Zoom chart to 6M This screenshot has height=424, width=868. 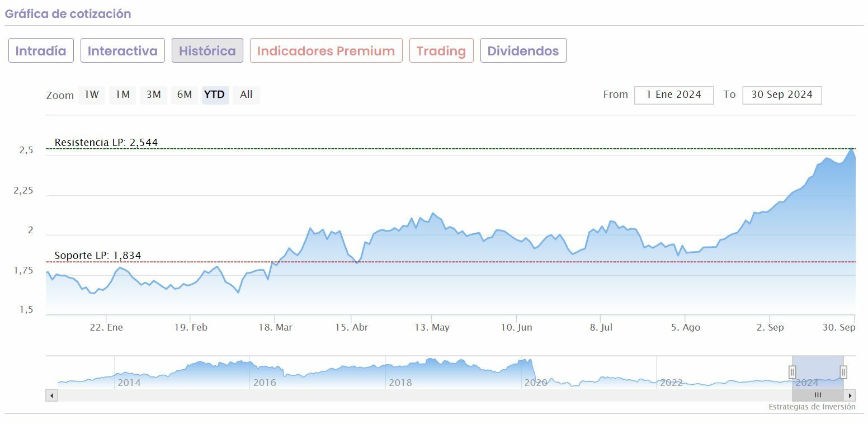tap(185, 95)
